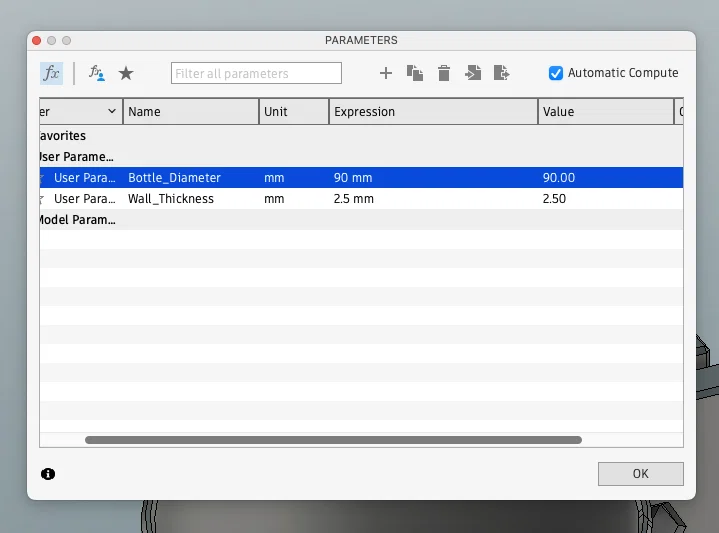Sort by the Name column header
This screenshot has width=719, height=533.
(191, 111)
